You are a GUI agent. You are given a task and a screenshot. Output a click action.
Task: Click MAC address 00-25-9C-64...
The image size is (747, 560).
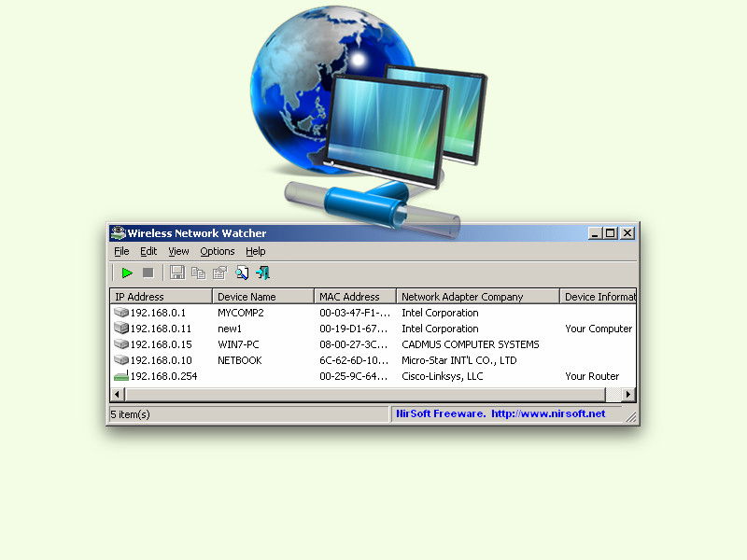click(x=354, y=376)
